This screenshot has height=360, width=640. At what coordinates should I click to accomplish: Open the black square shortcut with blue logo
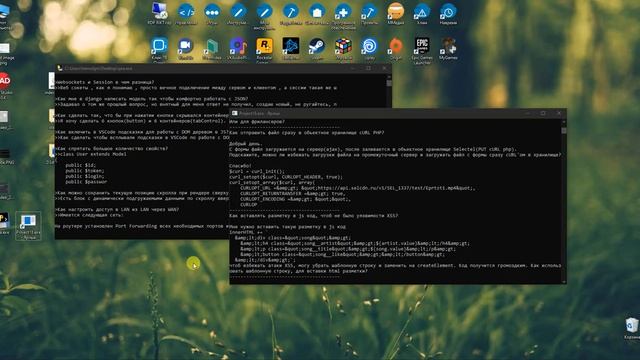pyautogui.click(x=291, y=46)
